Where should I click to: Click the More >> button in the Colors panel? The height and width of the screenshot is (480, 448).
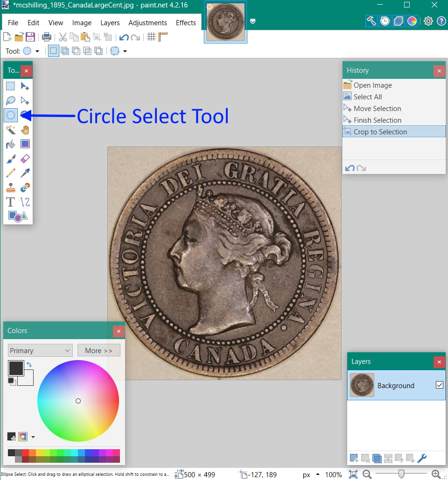98,350
